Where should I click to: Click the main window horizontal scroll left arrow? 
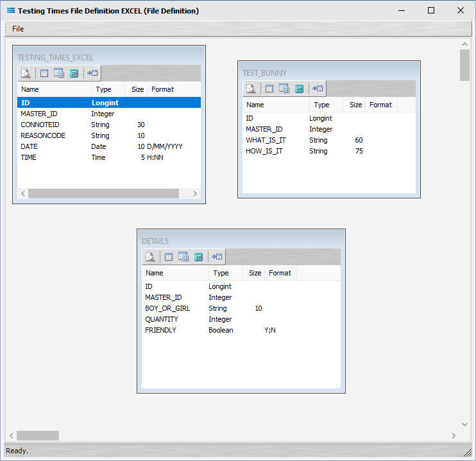click(12, 436)
